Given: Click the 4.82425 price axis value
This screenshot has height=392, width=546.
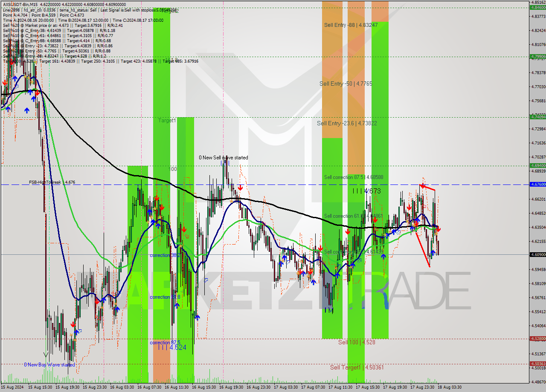Looking at the screenshot, I should [x=538, y=30].
